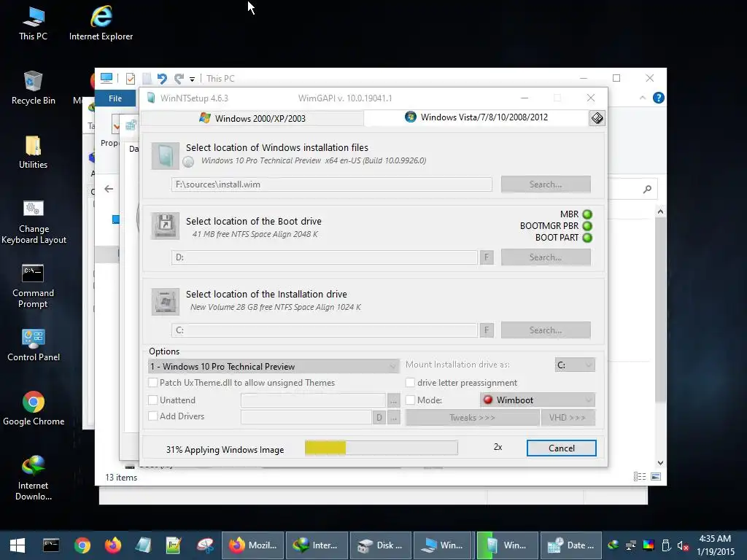Click the F button next to Installation drive

487,330
